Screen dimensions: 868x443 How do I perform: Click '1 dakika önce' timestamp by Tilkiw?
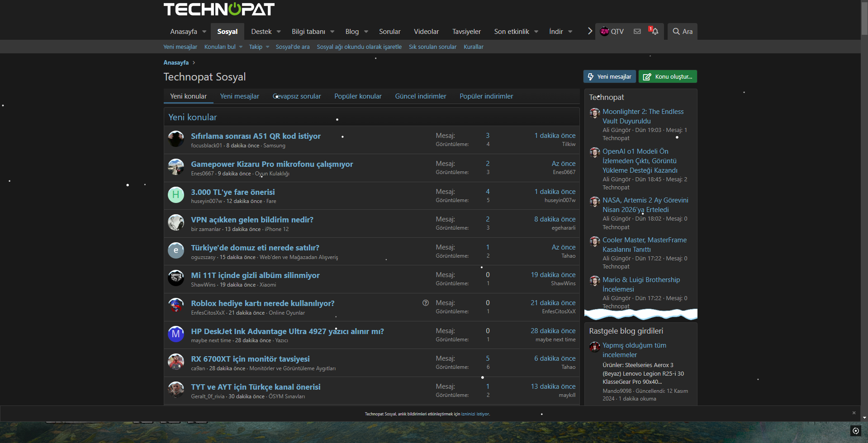[x=555, y=136]
